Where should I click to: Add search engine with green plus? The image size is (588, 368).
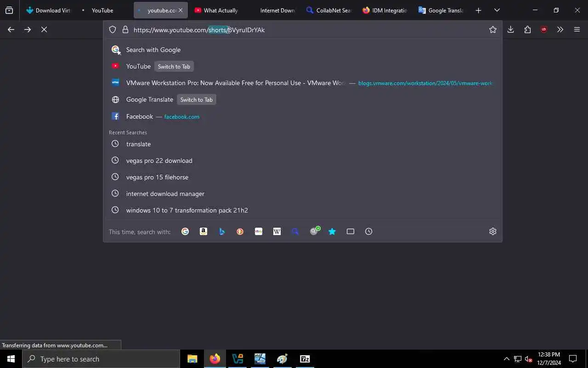click(x=315, y=231)
